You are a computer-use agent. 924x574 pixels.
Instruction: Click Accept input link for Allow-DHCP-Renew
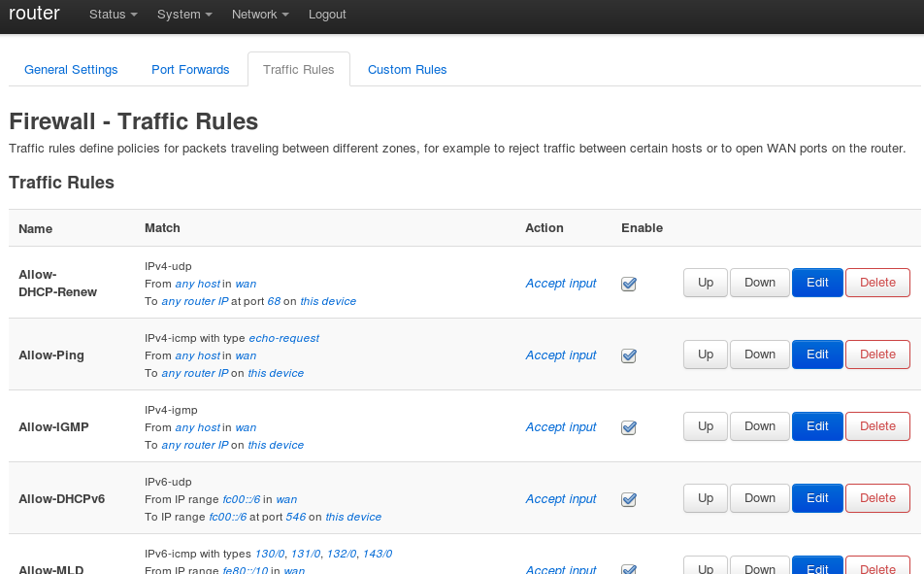(x=560, y=284)
